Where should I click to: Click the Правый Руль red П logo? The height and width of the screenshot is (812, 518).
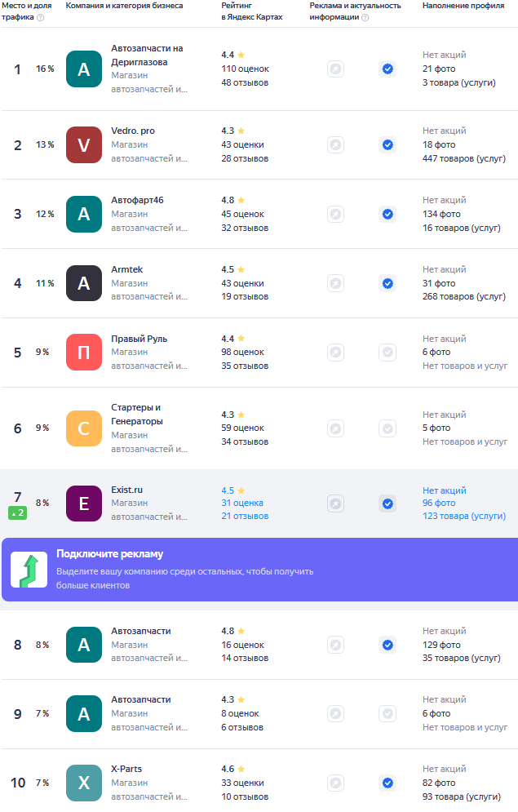pos(84,353)
